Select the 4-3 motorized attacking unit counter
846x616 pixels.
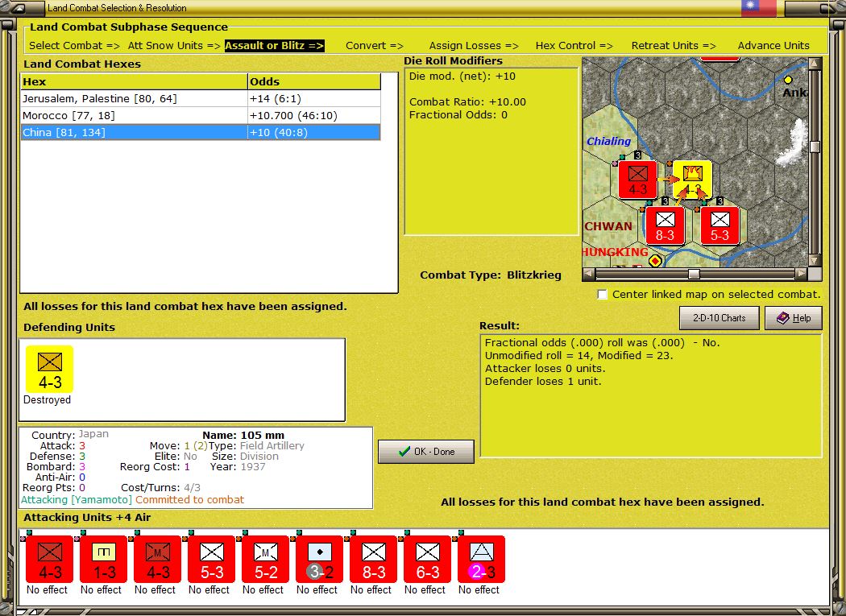click(158, 559)
